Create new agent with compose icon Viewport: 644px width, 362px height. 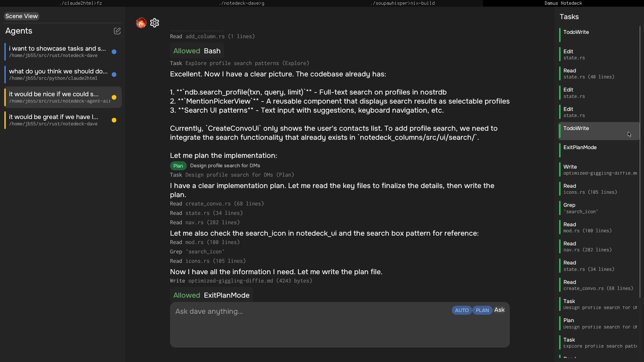[117, 31]
